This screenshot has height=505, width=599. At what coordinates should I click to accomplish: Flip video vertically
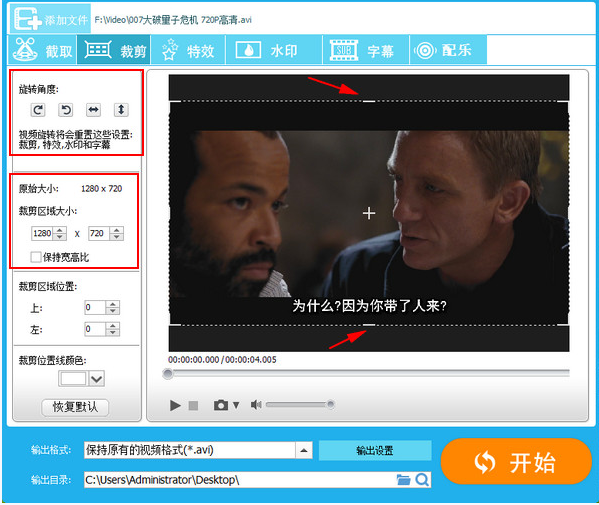121,110
